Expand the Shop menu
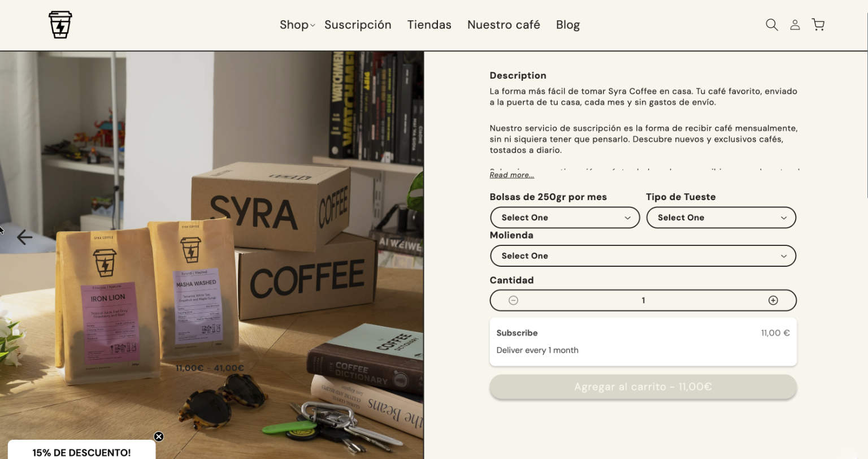Image resolution: width=868 pixels, height=459 pixels. [x=297, y=25]
